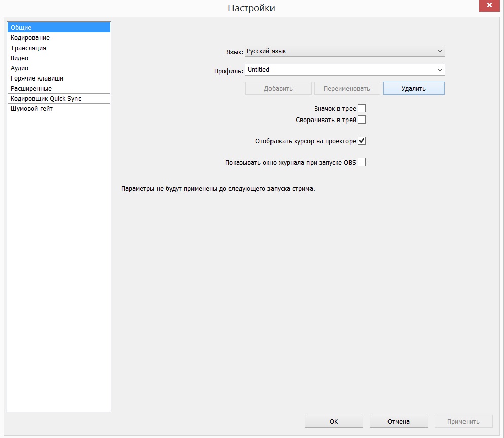Uncheck Отображать курсор на проекторе

(362, 141)
